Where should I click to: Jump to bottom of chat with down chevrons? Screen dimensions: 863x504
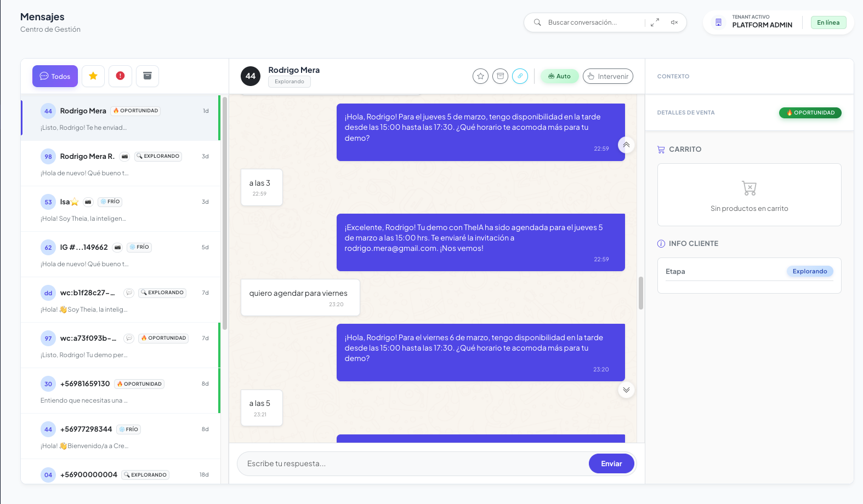pyautogui.click(x=626, y=390)
